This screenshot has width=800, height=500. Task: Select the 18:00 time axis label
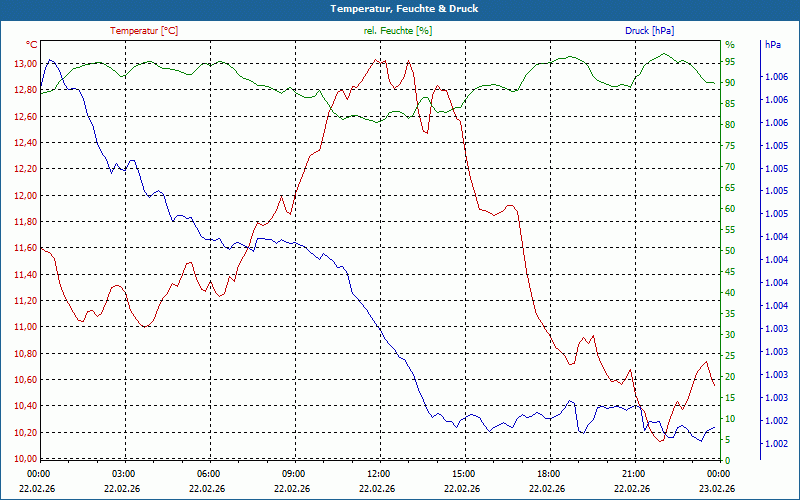point(549,474)
